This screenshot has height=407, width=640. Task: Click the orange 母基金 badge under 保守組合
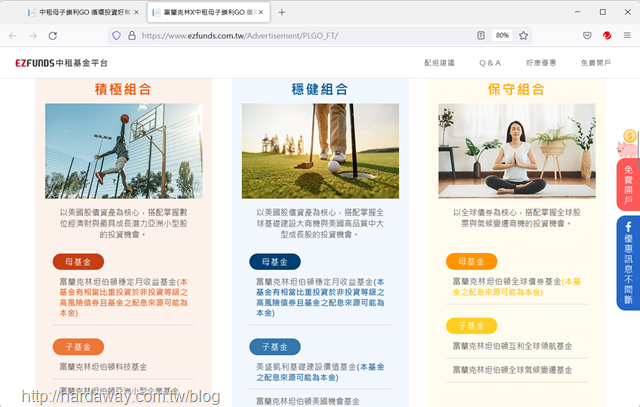[x=471, y=261]
